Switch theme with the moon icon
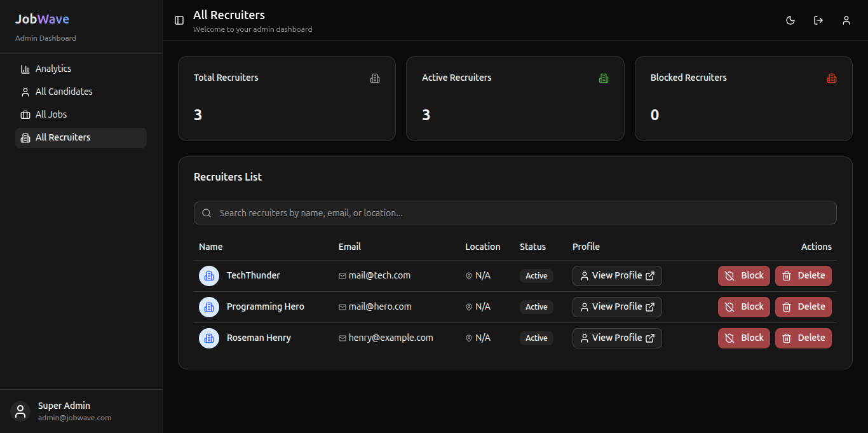 point(790,20)
